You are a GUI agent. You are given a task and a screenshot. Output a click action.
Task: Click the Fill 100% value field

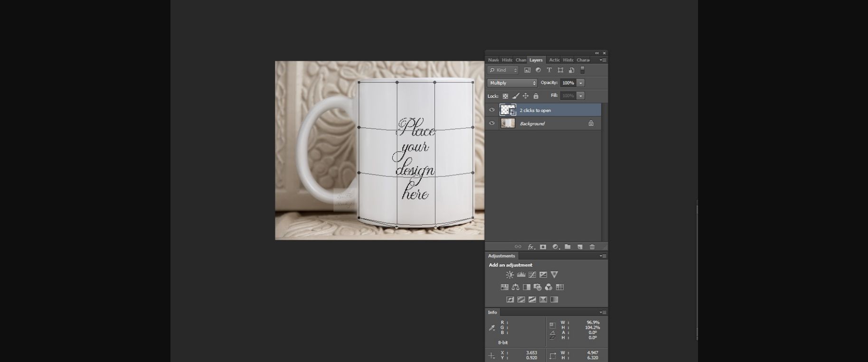pos(568,96)
